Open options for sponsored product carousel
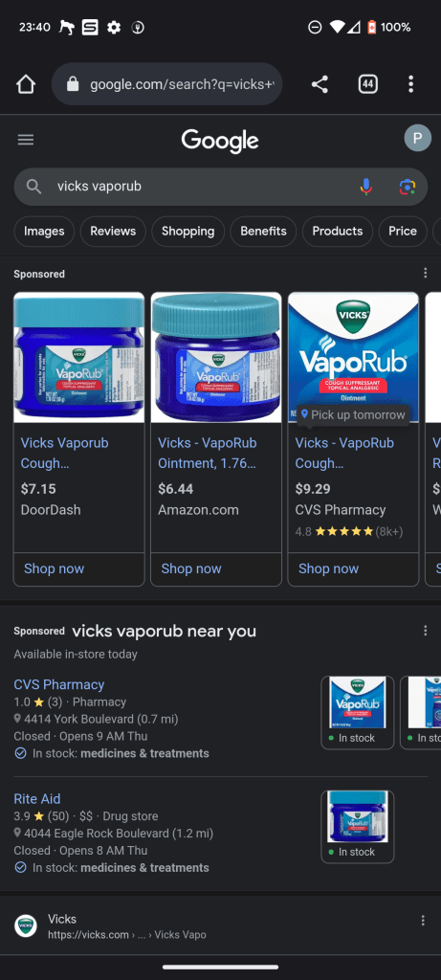The height and width of the screenshot is (980, 441). [x=426, y=273]
